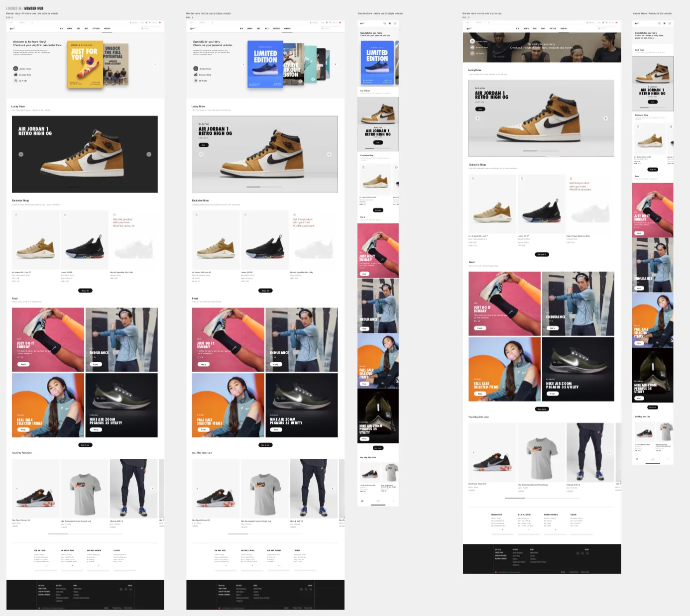Click previous arrow on the hero-photo artboard's Jordan banner

477,118
